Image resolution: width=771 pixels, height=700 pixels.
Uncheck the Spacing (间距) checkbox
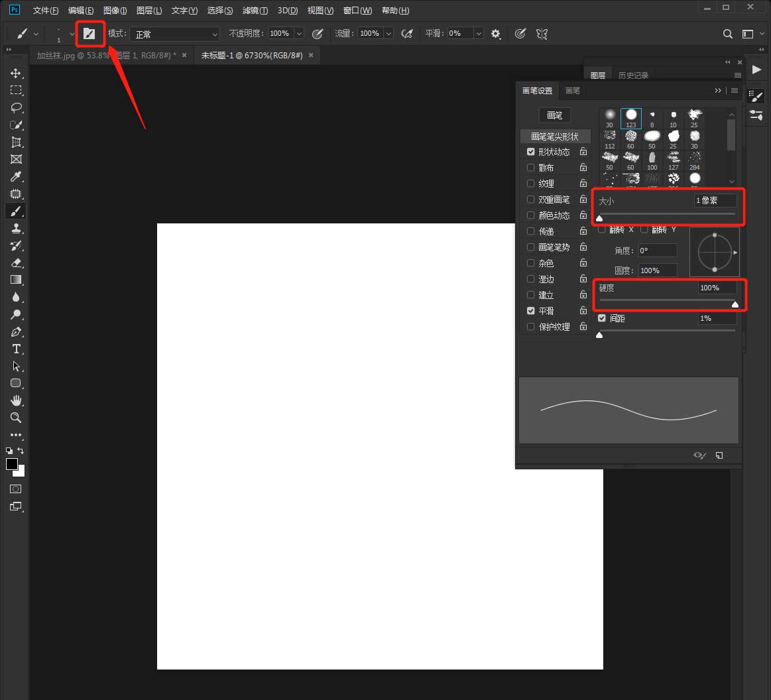pyautogui.click(x=601, y=318)
